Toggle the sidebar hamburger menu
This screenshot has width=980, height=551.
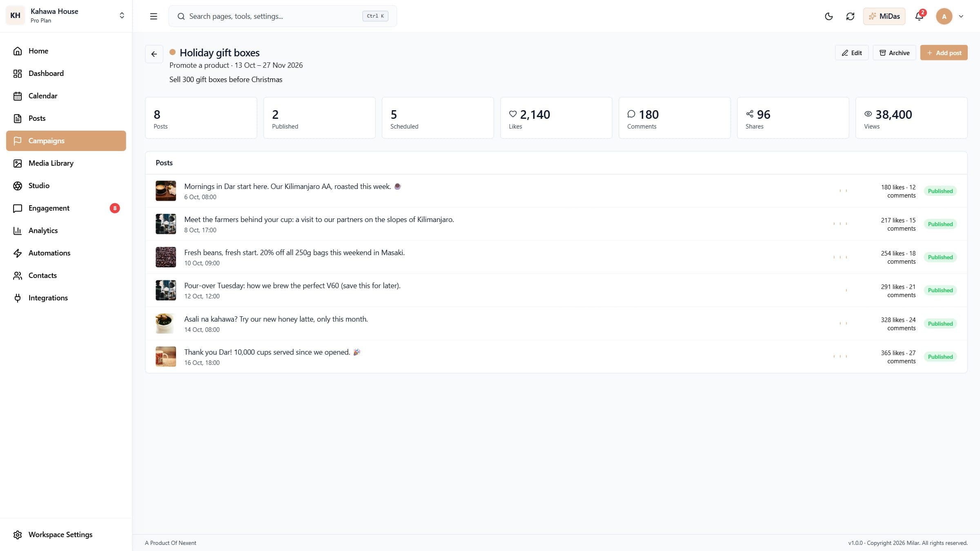(x=154, y=16)
